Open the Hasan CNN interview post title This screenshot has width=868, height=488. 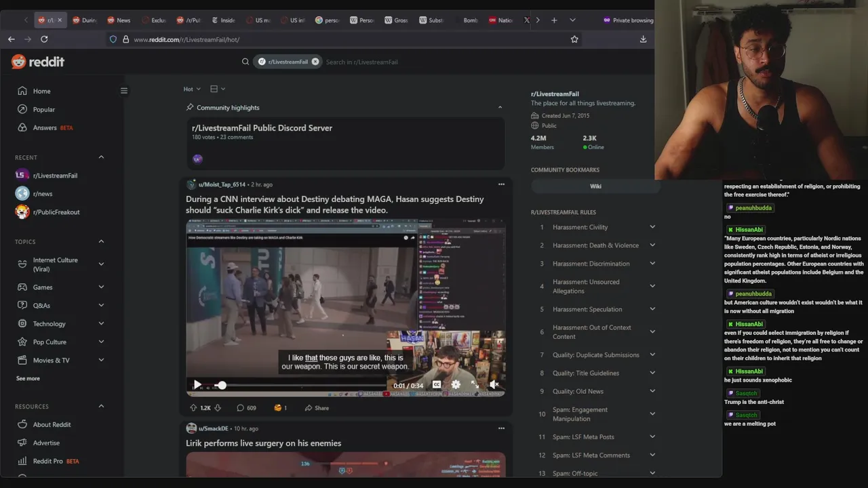click(335, 205)
